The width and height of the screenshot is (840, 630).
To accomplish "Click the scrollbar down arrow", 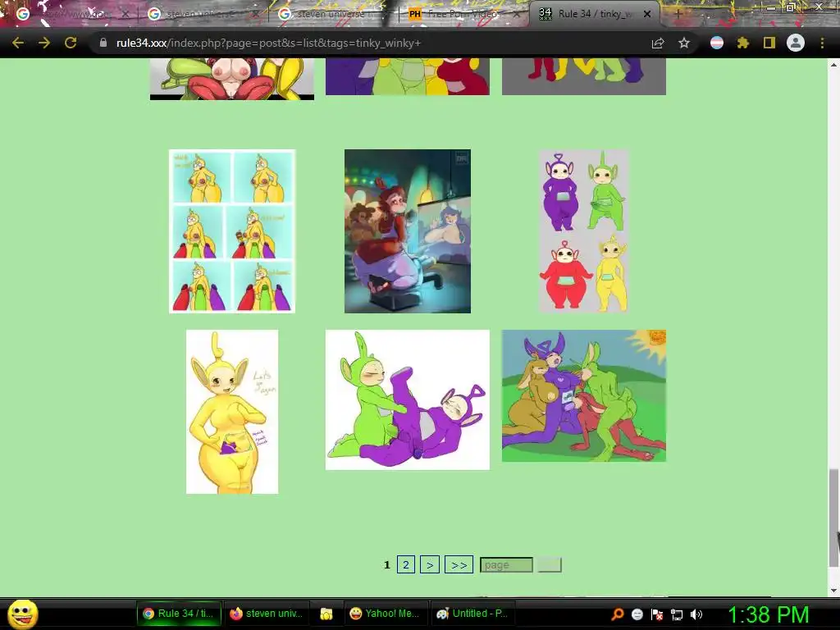I will (x=833, y=591).
